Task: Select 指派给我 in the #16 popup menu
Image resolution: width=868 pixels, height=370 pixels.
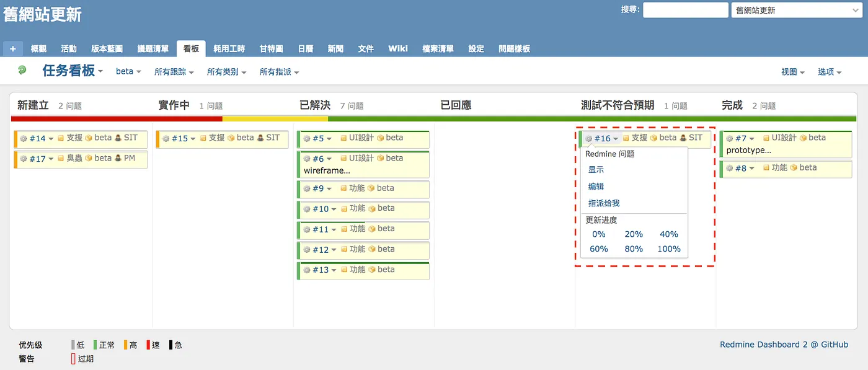Action: click(604, 203)
